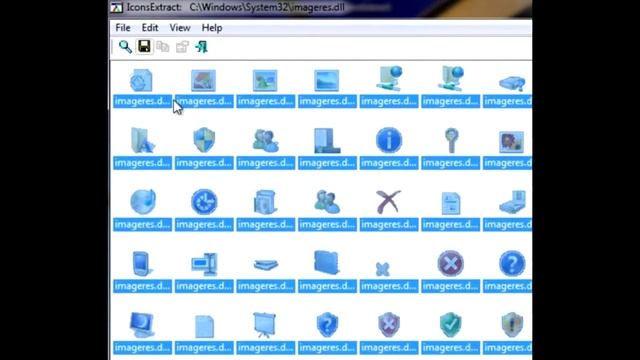Select the four-color Windows security shield icon

tap(204, 140)
